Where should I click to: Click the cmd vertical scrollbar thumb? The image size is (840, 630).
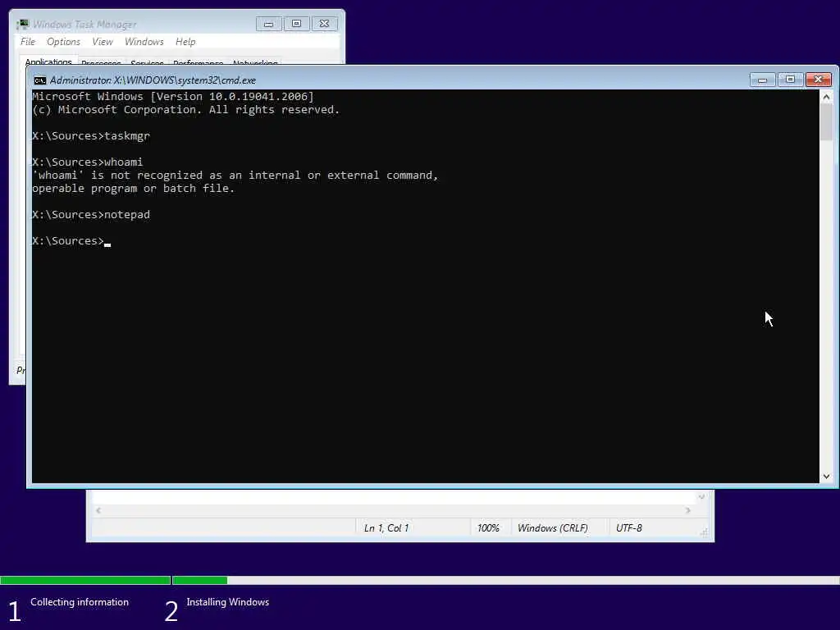(826, 122)
